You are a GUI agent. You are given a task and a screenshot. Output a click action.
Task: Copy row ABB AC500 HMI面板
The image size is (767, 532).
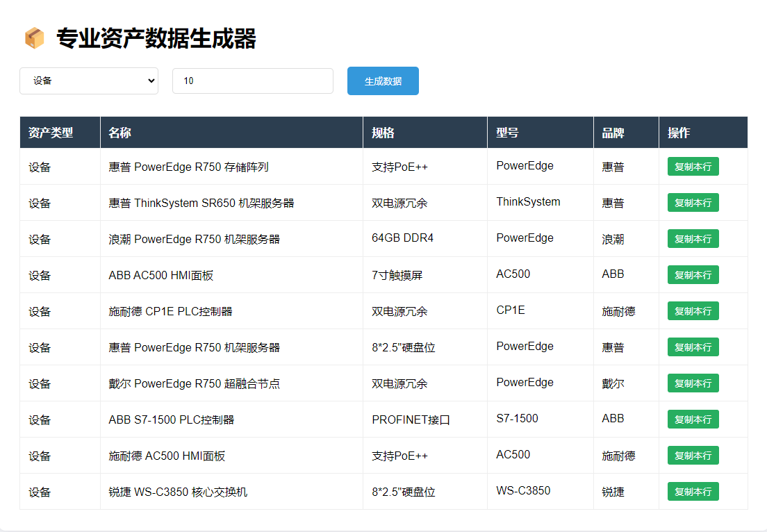[x=693, y=275]
